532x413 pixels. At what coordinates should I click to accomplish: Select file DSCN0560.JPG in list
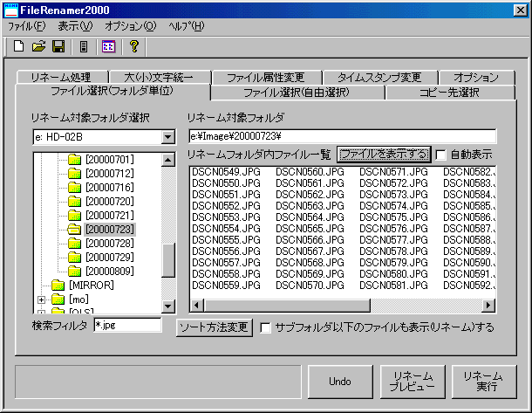click(310, 171)
